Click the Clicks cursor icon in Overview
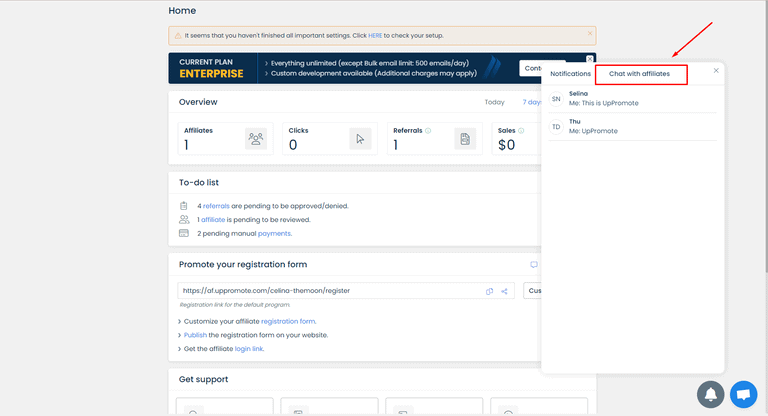The height and width of the screenshot is (416, 768). 361,139
